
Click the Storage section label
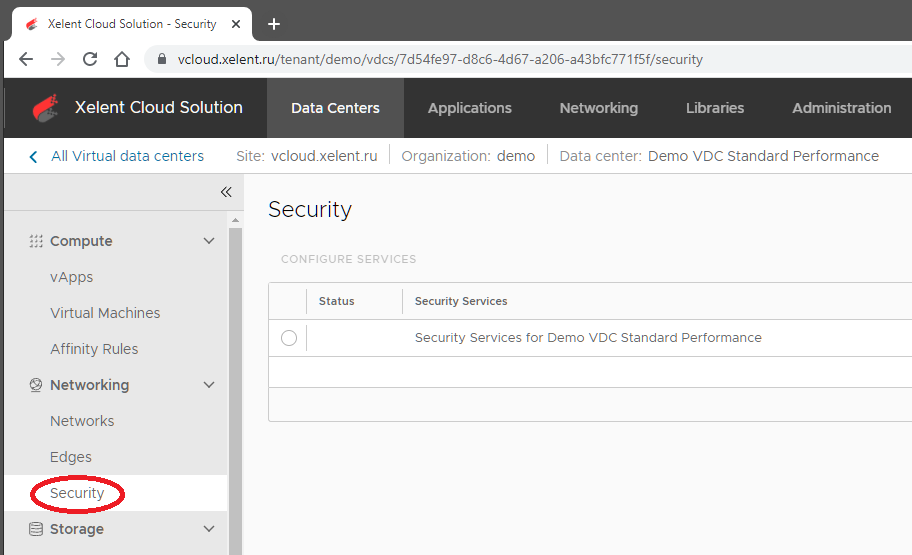click(x=77, y=529)
